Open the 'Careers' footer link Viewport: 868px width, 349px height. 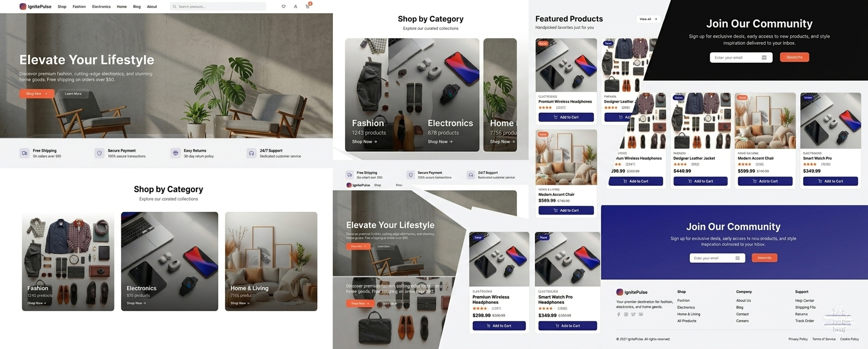[x=742, y=321]
